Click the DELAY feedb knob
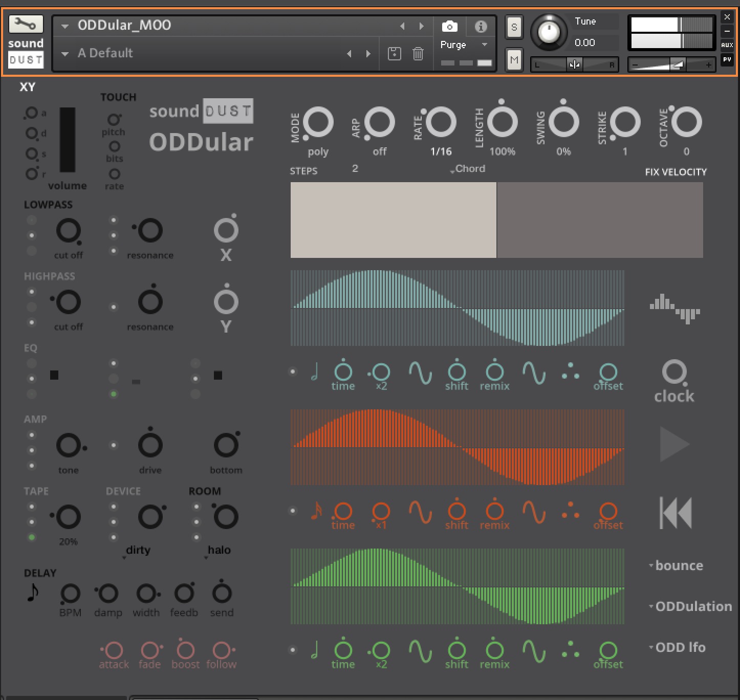Screen dimensions: 740x700 184,593
